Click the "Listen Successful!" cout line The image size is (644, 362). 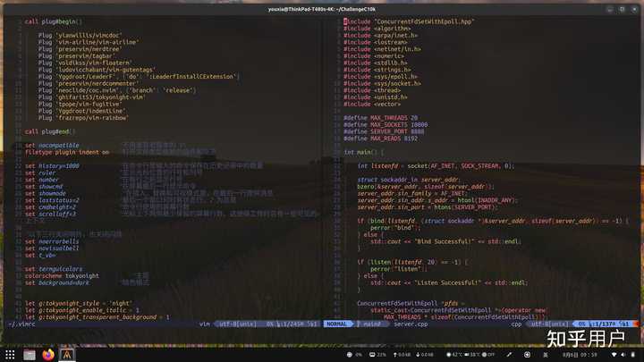coord(449,282)
